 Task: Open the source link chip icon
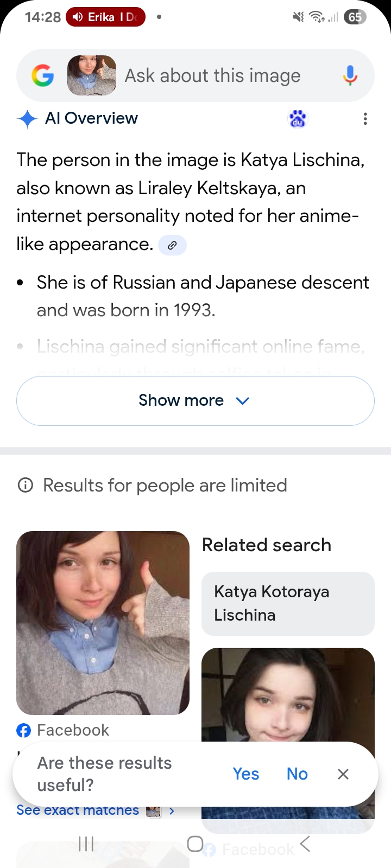tap(172, 245)
